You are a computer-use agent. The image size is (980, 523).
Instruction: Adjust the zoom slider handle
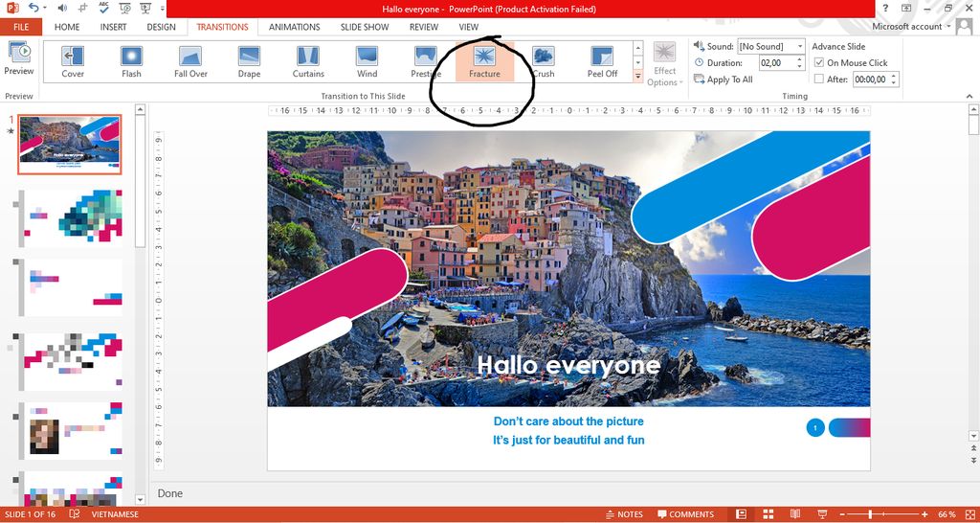pyautogui.click(x=869, y=514)
